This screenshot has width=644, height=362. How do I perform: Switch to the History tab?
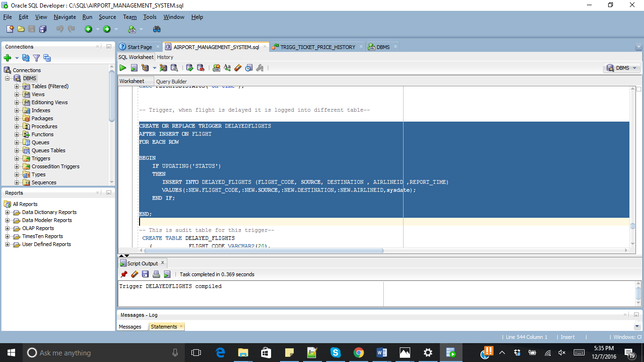[165, 57]
